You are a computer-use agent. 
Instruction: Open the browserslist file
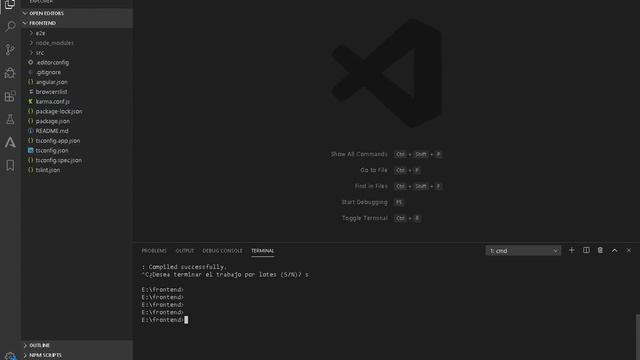[77, 92]
